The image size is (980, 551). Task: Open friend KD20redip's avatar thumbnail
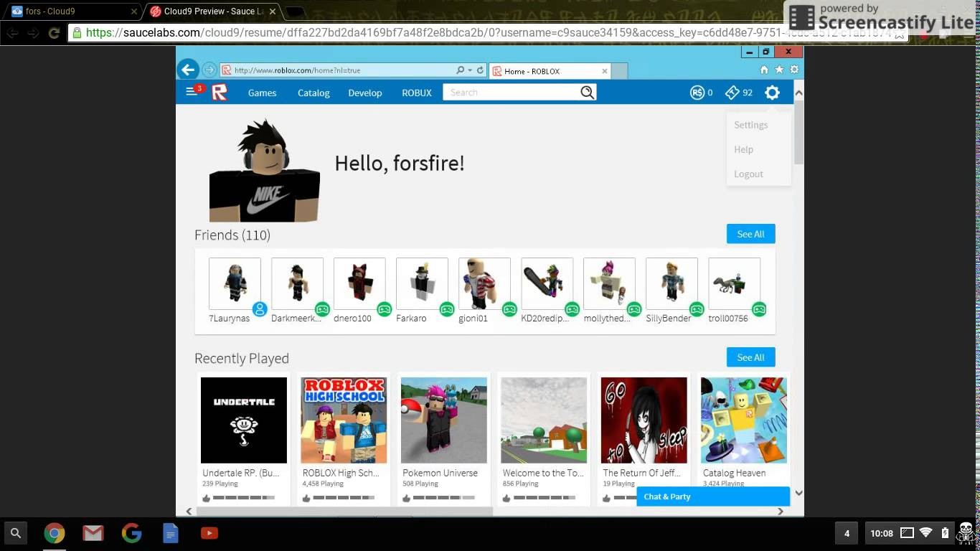[547, 284]
